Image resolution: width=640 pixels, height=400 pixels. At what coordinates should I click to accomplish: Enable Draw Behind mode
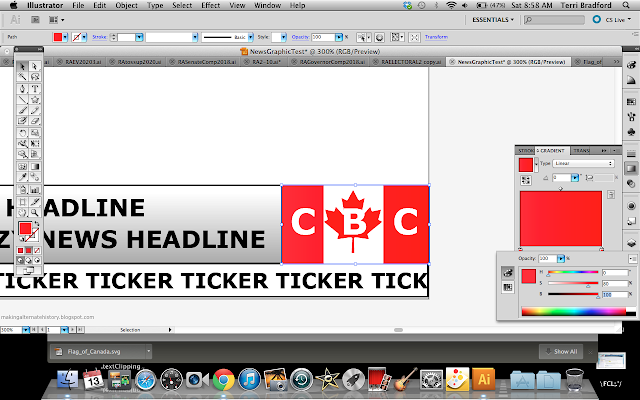pyautogui.click(x=29, y=260)
